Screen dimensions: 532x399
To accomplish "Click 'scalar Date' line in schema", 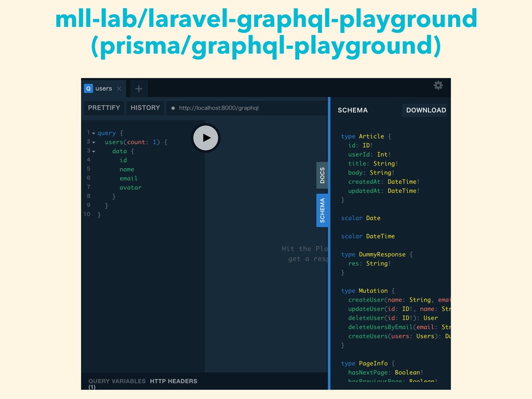I will (x=361, y=218).
